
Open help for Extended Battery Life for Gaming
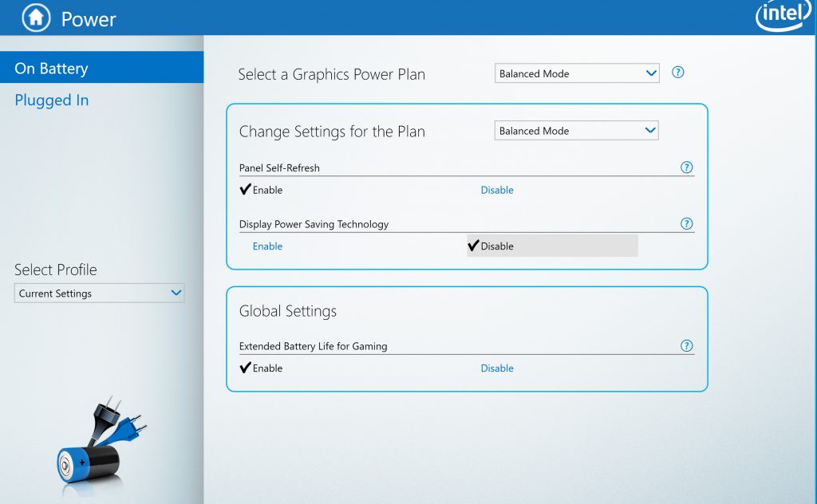click(686, 346)
